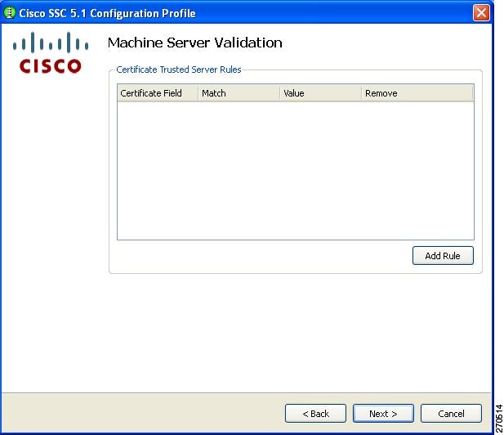
Task: Go to the Next page
Action: coord(383,414)
